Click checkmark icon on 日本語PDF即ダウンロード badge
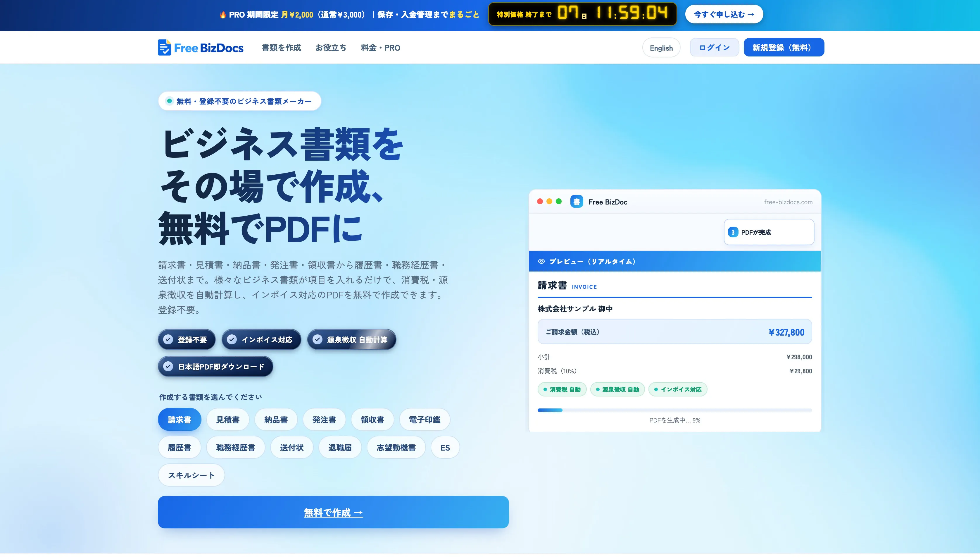 [x=168, y=366]
